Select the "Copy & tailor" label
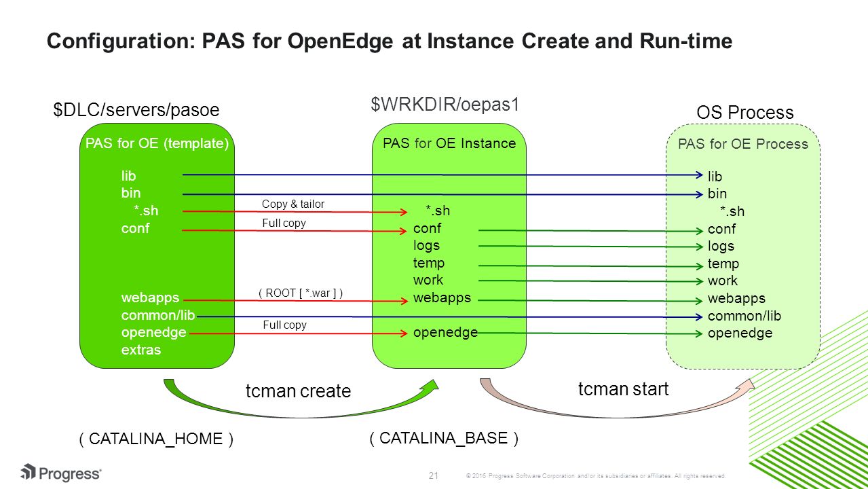Screen dimensions: 868x489 tap(293, 204)
